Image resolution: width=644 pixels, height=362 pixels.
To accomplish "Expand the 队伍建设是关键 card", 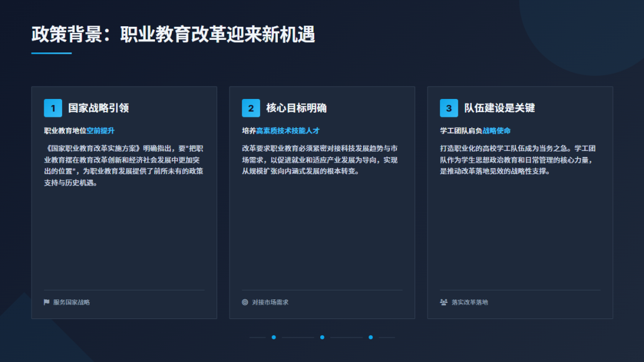I will coord(519,203).
